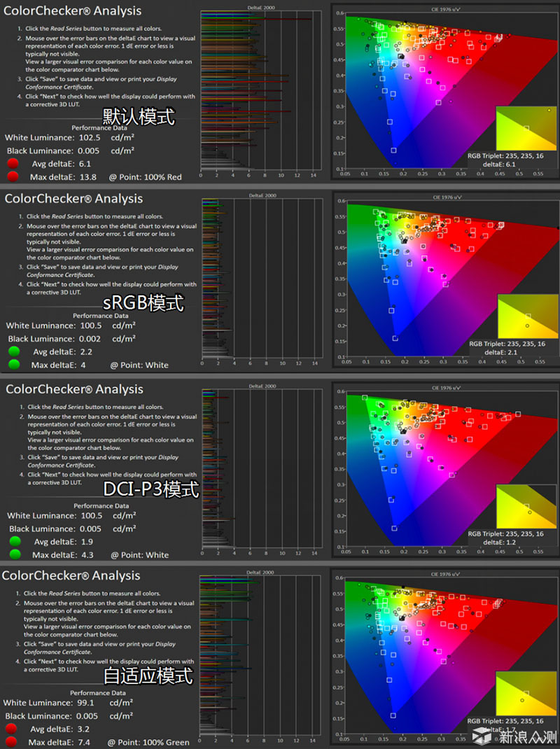Click the green Avg deltaE 2.2 indicator
The width and height of the screenshot is (560, 749).
pos(14,351)
